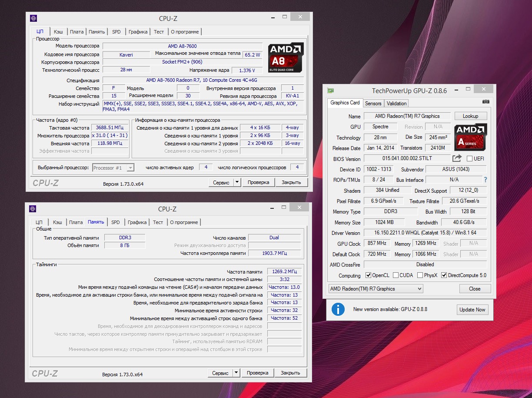Click the 8 ГБ memory size value
This screenshot has width=532, height=398.
pyautogui.click(x=126, y=245)
